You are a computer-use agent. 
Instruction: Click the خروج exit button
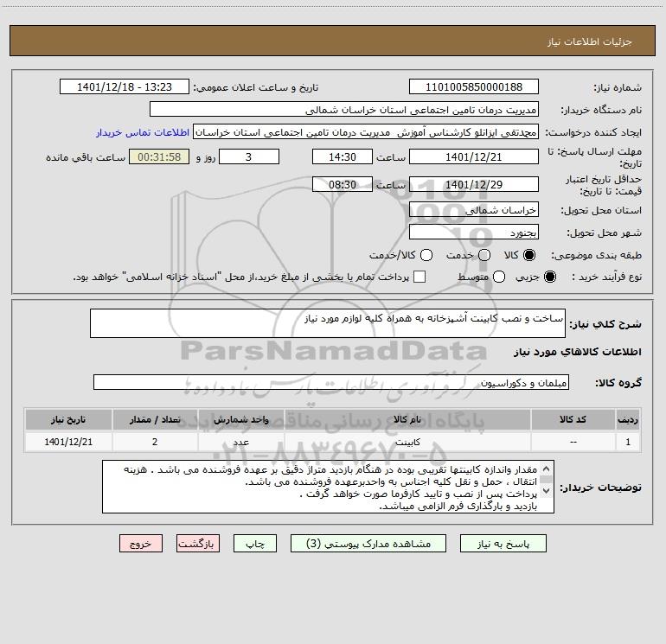[141, 544]
